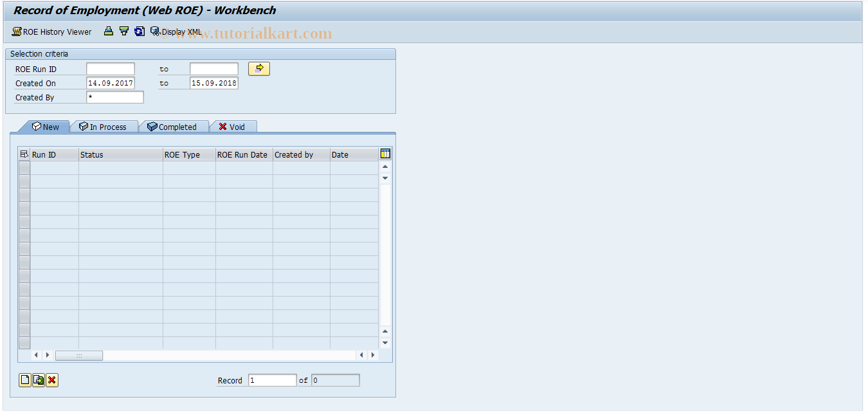Click the ROE Type column header

pos(189,154)
